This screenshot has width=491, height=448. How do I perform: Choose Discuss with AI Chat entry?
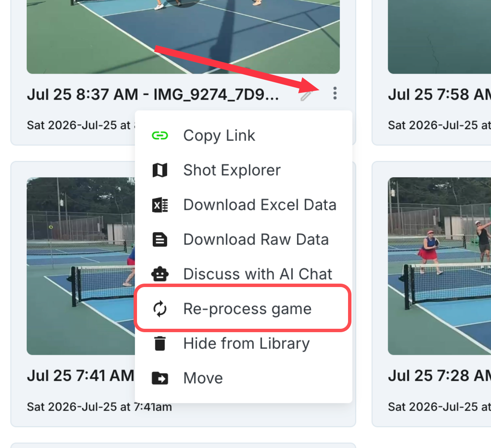(x=243, y=274)
